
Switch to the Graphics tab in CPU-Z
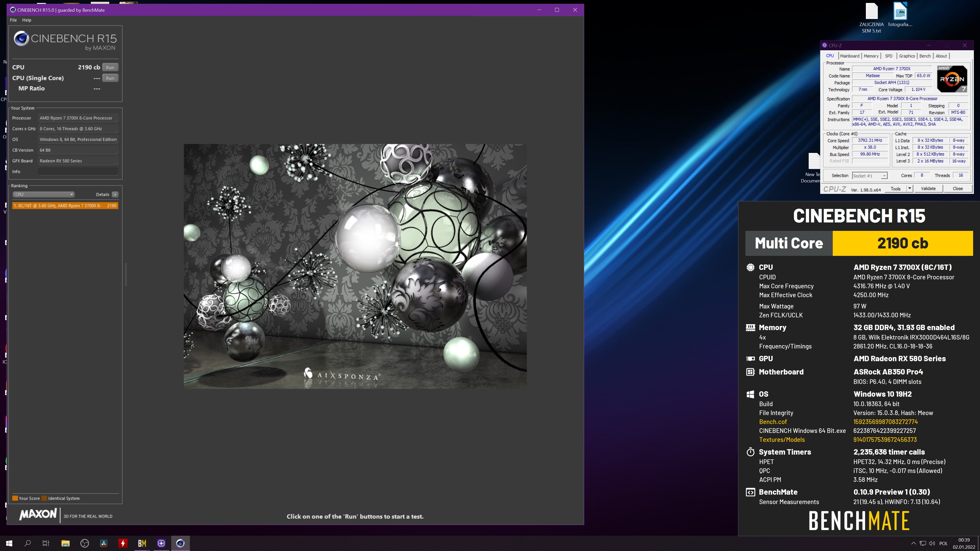907,56
